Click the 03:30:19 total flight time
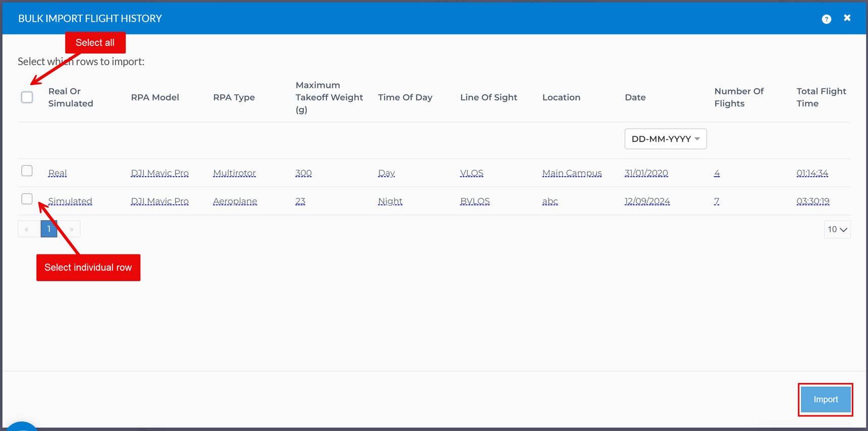 pos(812,201)
